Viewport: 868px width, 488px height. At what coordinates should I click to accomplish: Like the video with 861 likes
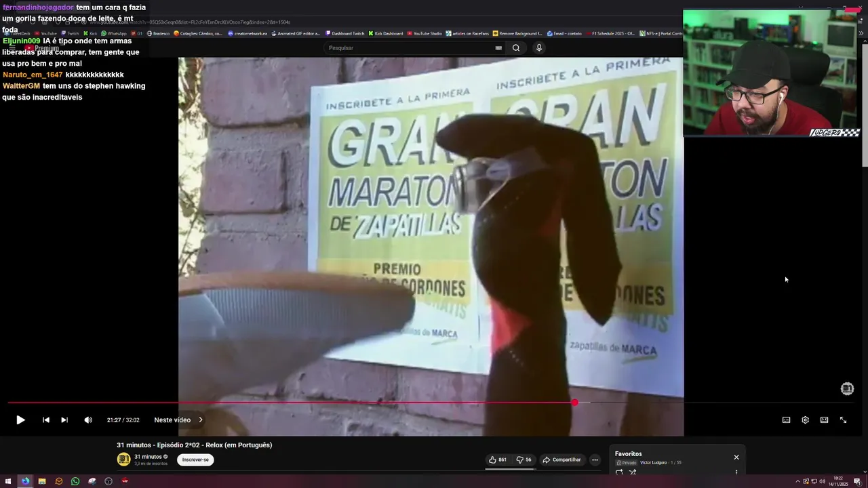click(x=498, y=460)
